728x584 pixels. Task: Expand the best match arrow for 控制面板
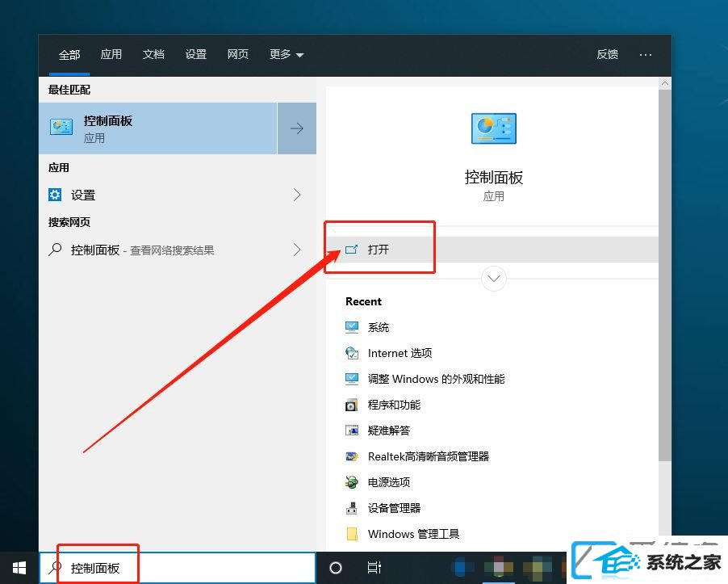click(297, 128)
